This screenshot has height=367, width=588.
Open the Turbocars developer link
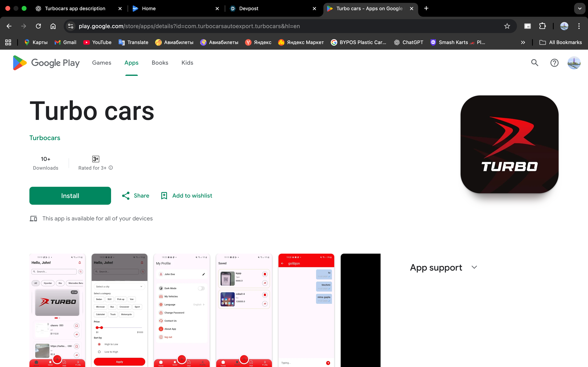point(45,138)
